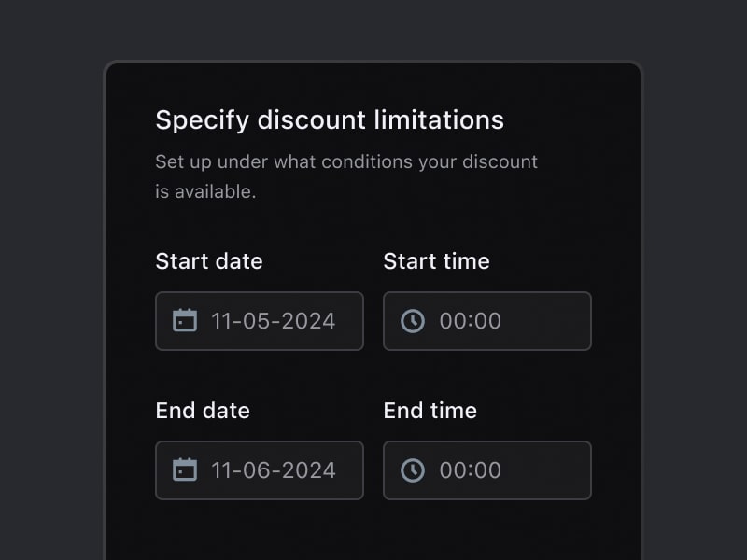This screenshot has height=560, width=747.
Task: Click the End time clock icon
Action: 413,470
